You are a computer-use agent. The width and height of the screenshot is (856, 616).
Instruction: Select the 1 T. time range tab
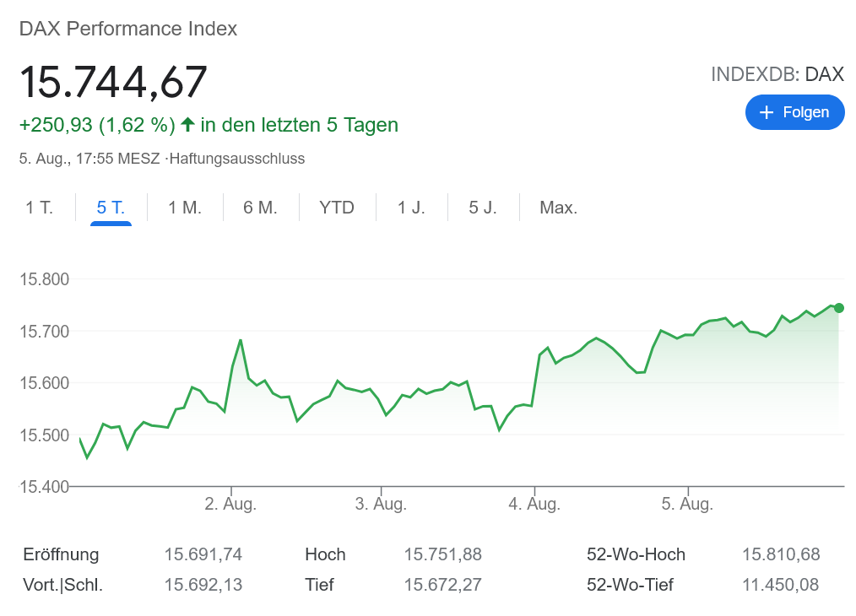click(39, 208)
